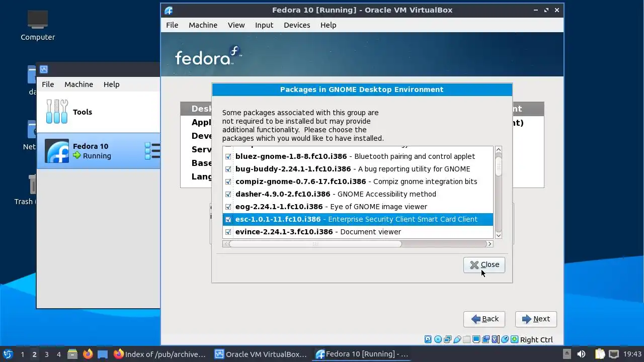Select the eog image viewer row text

[331, 207]
